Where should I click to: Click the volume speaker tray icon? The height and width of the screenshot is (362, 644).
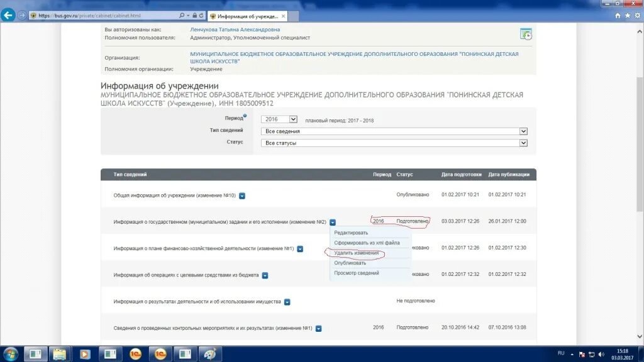tap(601, 354)
